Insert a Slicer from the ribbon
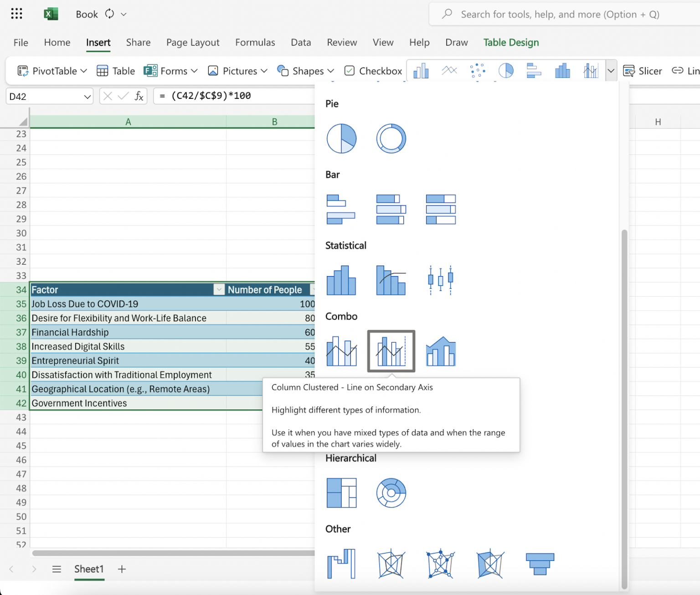Viewport: 700px width, 595px height. (643, 71)
